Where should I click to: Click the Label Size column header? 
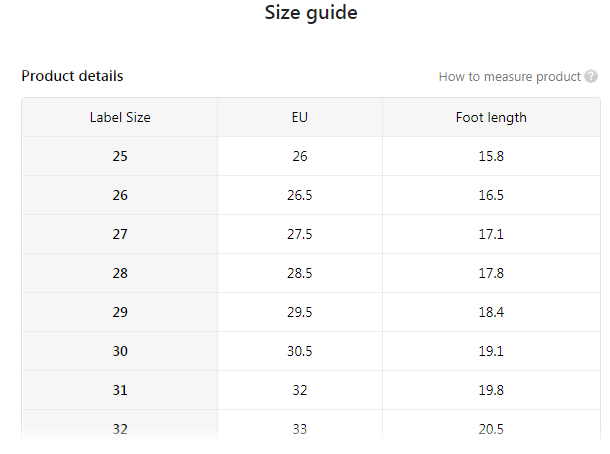point(120,117)
